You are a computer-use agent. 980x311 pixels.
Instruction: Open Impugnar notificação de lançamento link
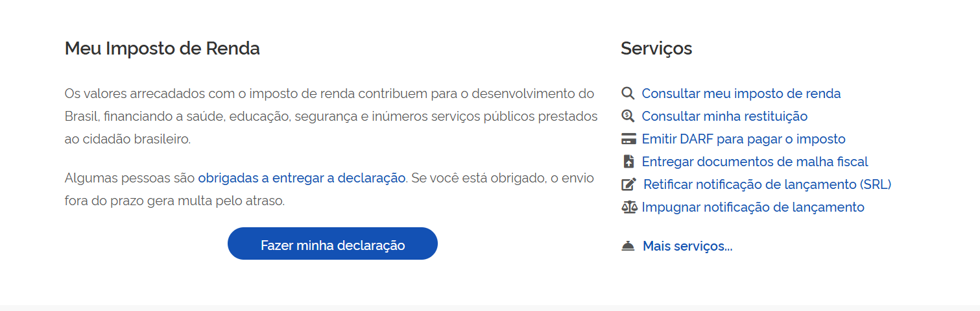[752, 207]
